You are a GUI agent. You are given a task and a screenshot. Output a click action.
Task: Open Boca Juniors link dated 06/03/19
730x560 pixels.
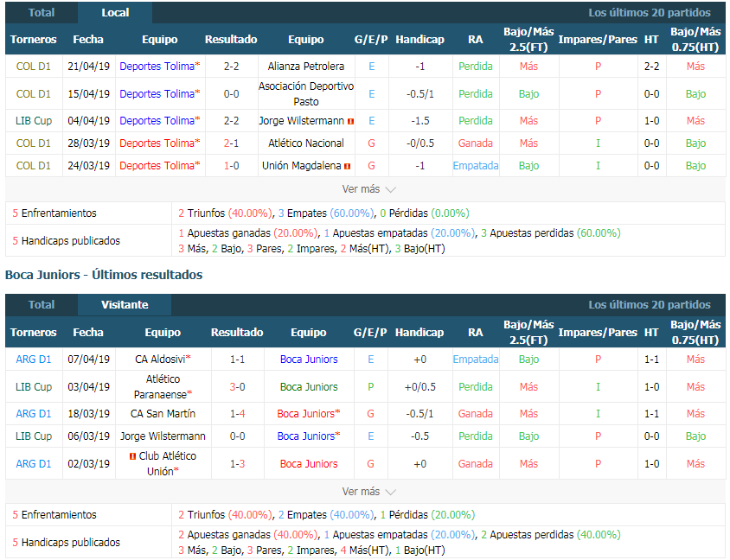click(309, 436)
